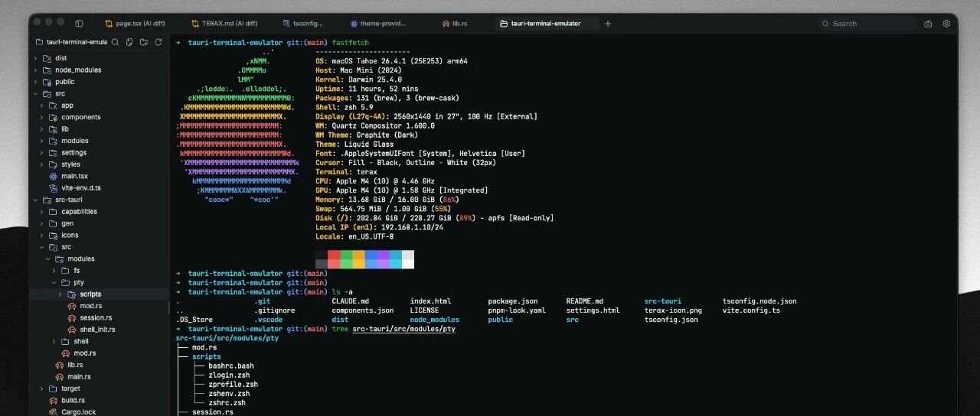The image size is (980, 416).
Task: Click terax-icon.png in the ls output
Action: (673, 310)
